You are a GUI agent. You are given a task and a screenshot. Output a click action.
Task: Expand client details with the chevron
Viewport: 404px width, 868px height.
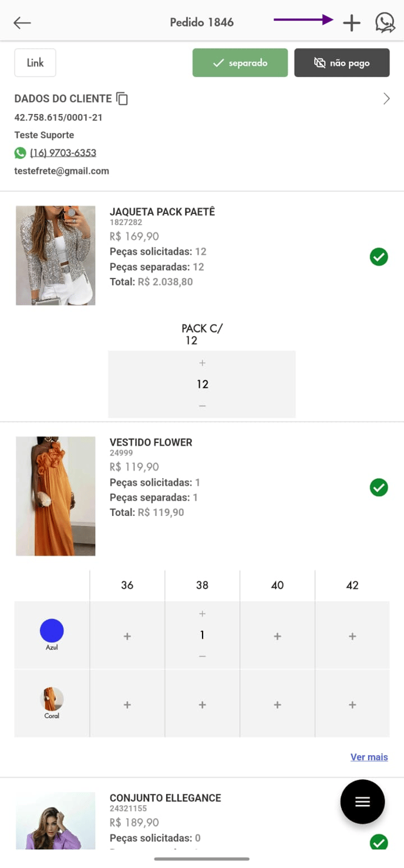pyautogui.click(x=386, y=99)
